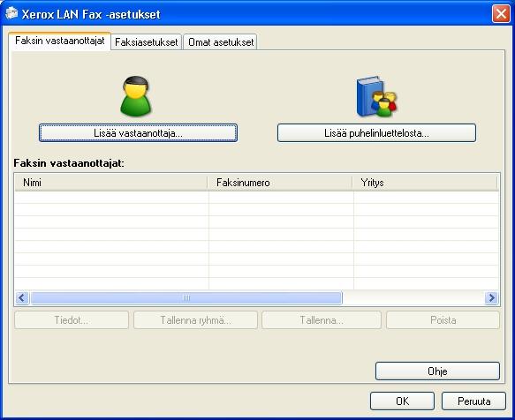Viewport: 515px width, 420px height.
Task: Click the horizontal scrollbar thumb
Action: (186, 298)
